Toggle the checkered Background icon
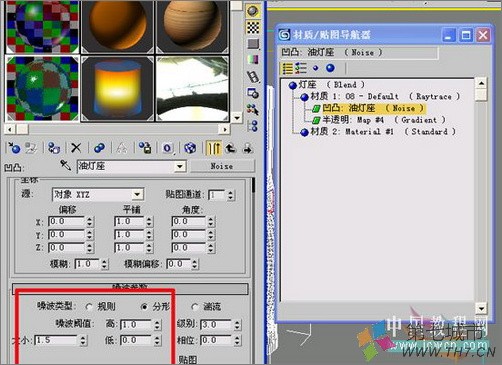The height and width of the screenshot is (365, 502). (x=253, y=27)
